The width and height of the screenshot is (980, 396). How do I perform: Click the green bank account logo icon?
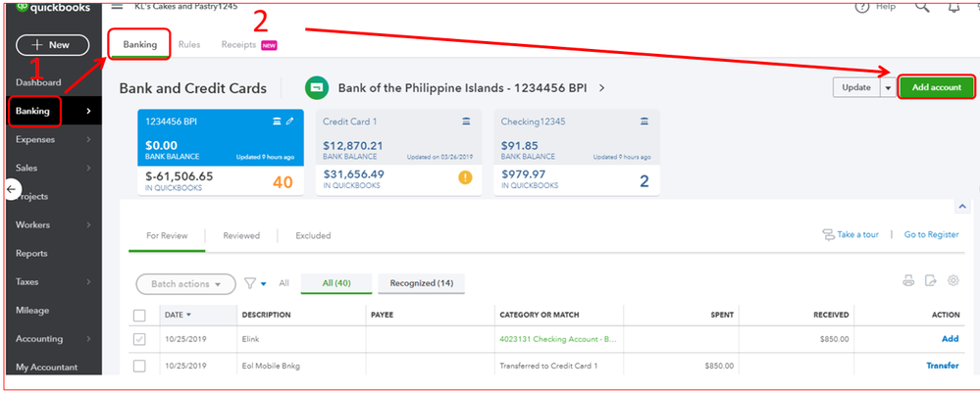click(x=317, y=88)
